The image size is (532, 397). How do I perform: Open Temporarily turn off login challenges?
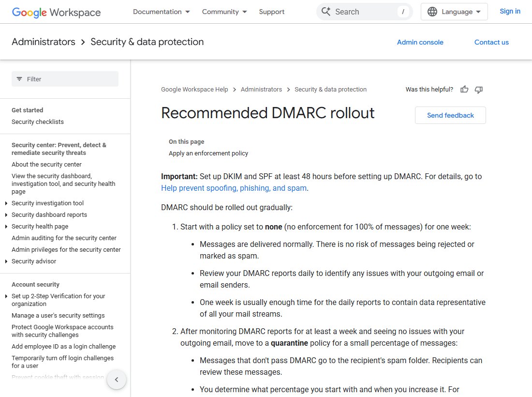coord(62,362)
